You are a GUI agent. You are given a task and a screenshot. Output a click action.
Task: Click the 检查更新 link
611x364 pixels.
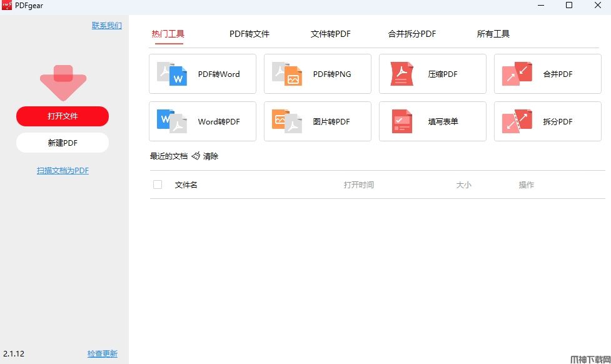pos(103,354)
